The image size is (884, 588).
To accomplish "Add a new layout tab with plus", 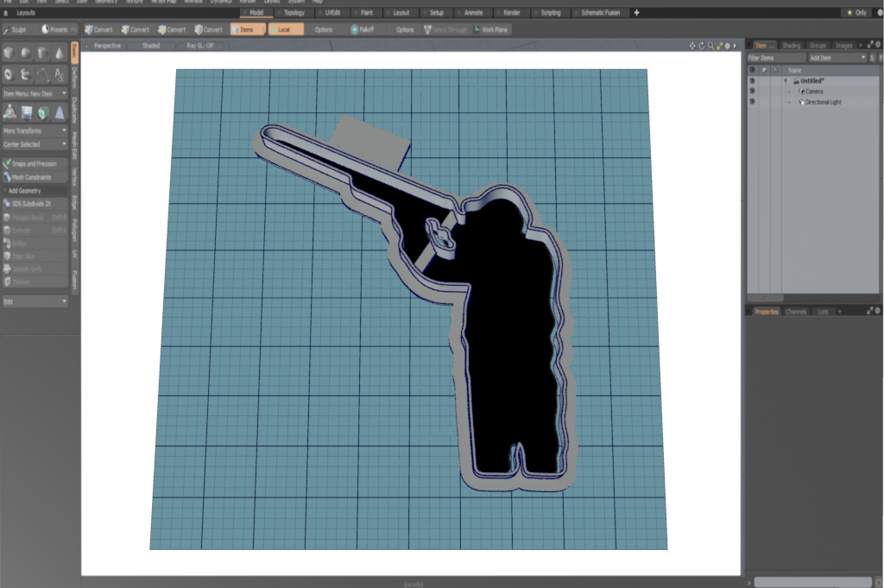I will 636,12.
